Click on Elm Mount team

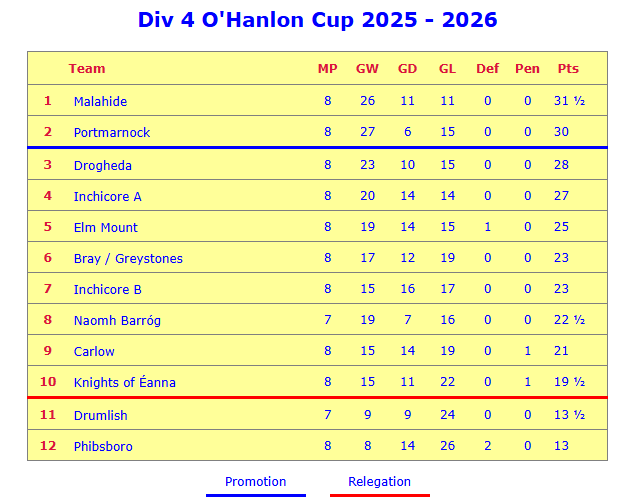pyautogui.click(x=105, y=227)
